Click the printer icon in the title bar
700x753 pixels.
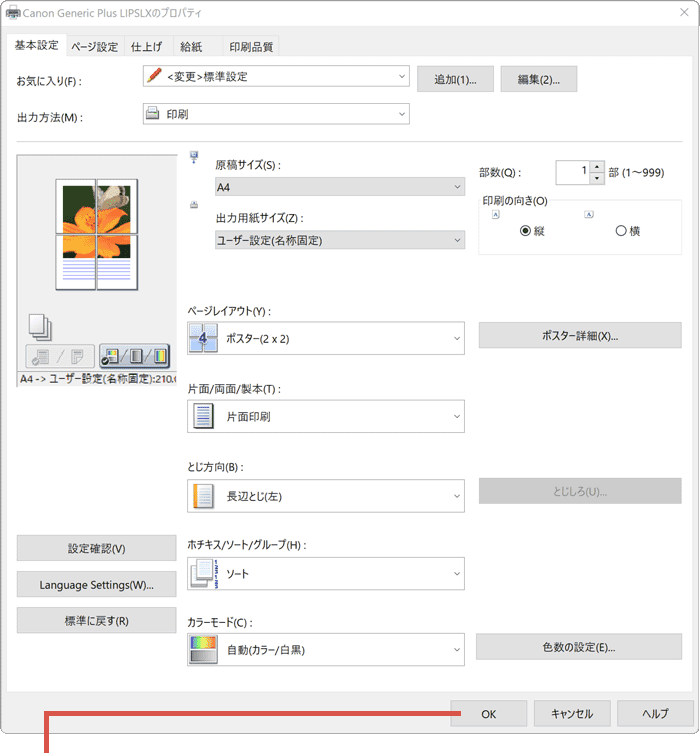[x=12, y=12]
